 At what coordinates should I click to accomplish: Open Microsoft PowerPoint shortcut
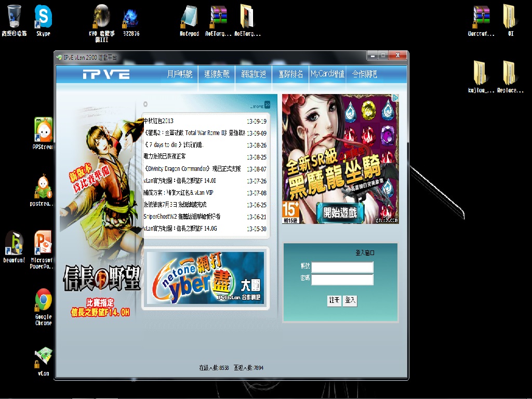tap(42, 249)
